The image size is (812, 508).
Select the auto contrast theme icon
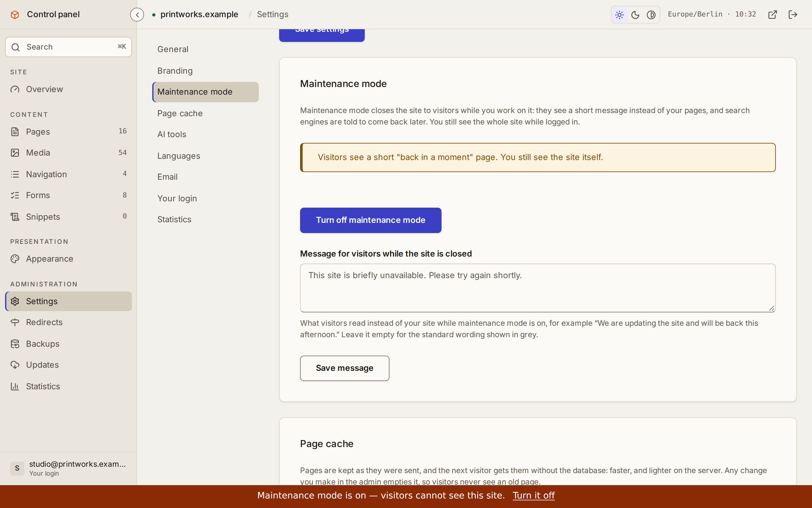tap(651, 15)
